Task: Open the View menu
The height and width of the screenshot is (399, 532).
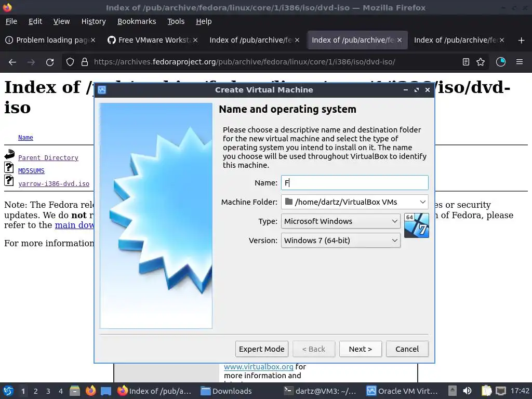Action: [x=61, y=21]
